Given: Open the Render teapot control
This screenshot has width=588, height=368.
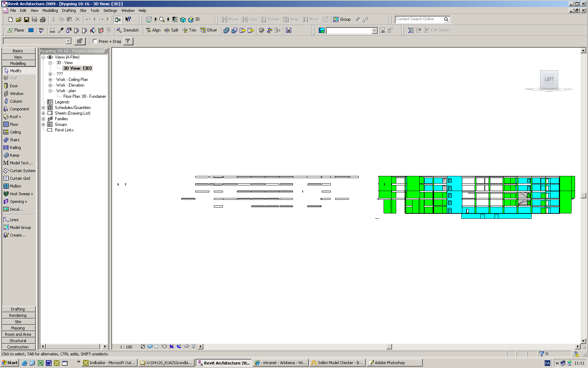Looking at the screenshot, I should tap(164, 346).
